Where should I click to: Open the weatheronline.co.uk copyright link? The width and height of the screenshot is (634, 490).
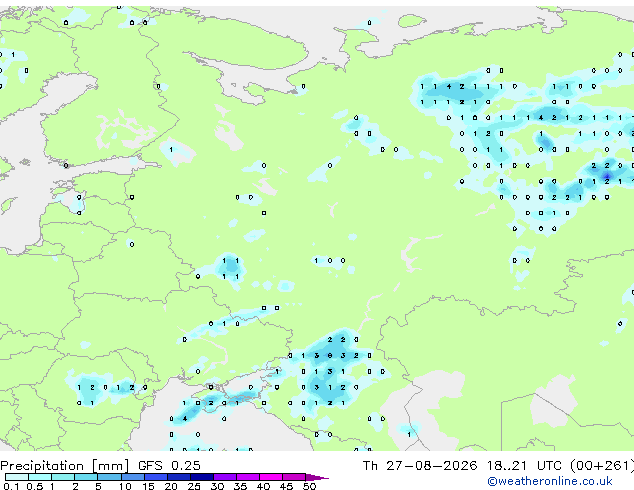[550, 481]
